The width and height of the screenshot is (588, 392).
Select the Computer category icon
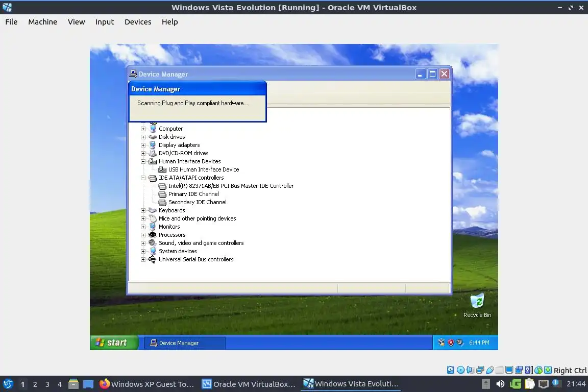[x=153, y=129]
